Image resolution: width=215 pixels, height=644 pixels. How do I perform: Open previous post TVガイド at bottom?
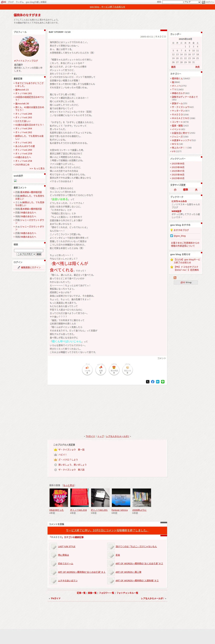(x=56, y=598)
